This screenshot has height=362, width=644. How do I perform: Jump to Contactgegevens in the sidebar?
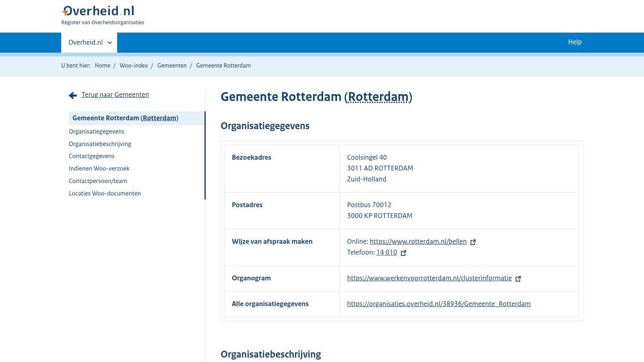pos(91,156)
